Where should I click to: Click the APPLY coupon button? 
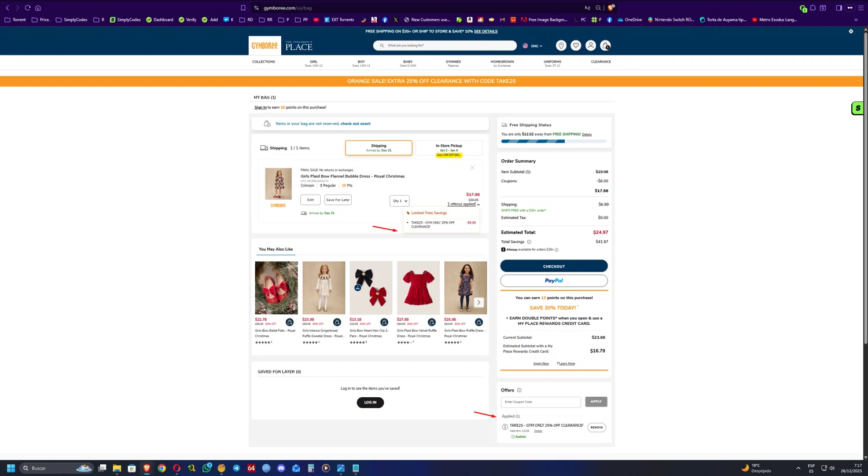tap(596, 402)
